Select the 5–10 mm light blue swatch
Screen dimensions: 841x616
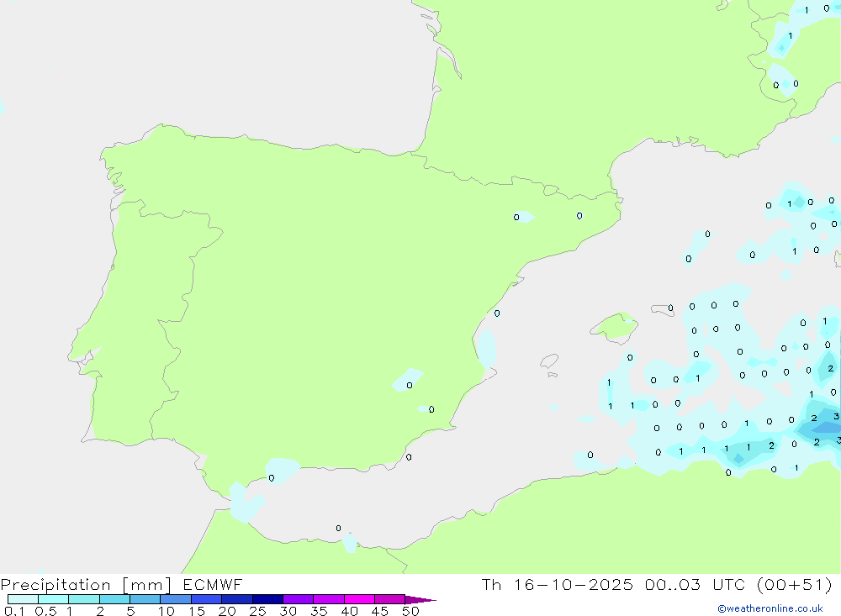tap(145, 599)
